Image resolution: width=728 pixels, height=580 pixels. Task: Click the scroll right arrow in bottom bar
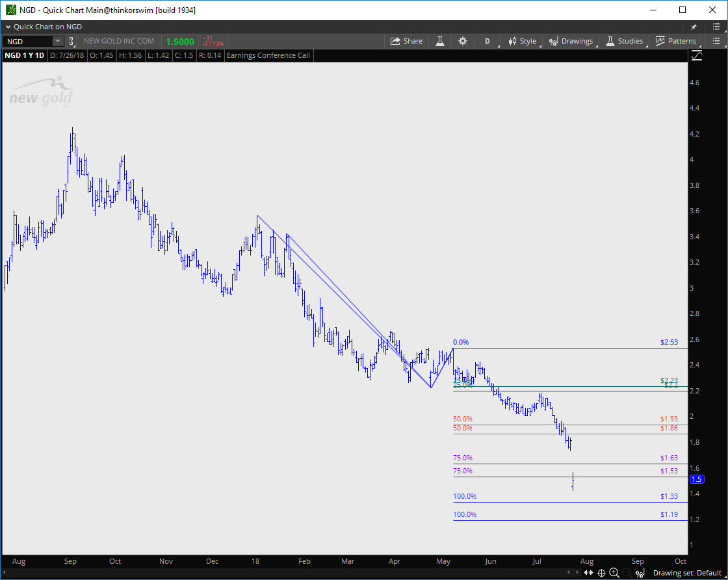(577, 573)
